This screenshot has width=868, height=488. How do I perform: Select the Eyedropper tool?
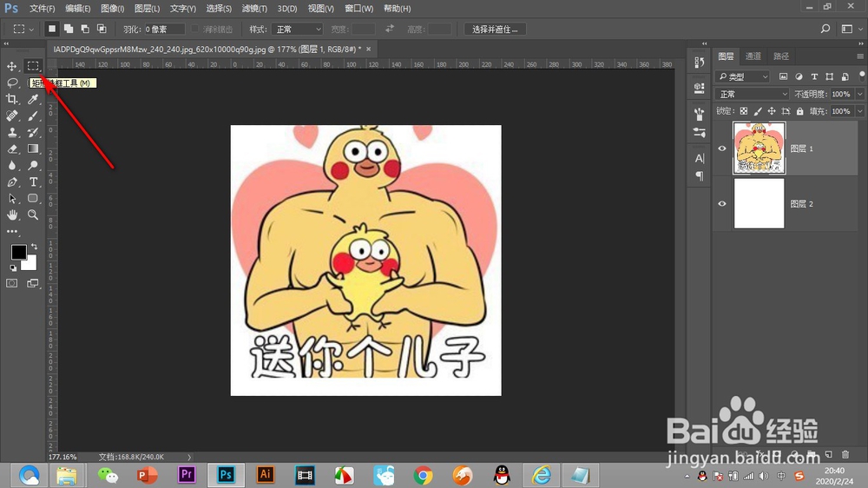[x=33, y=99]
